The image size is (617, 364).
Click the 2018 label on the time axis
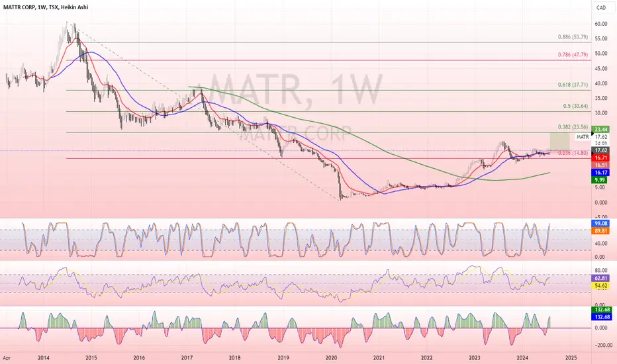click(x=235, y=357)
